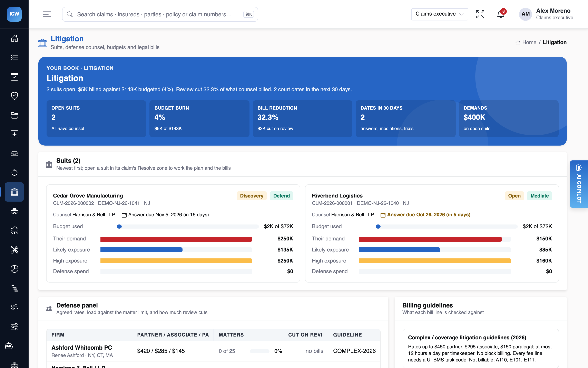
Task: Open the inbox tray icon in sidebar
Action: pos(14,154)
